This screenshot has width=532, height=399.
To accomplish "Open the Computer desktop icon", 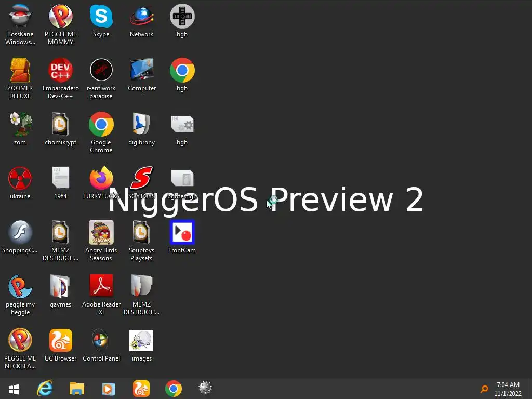I will [x=141, y=75].
